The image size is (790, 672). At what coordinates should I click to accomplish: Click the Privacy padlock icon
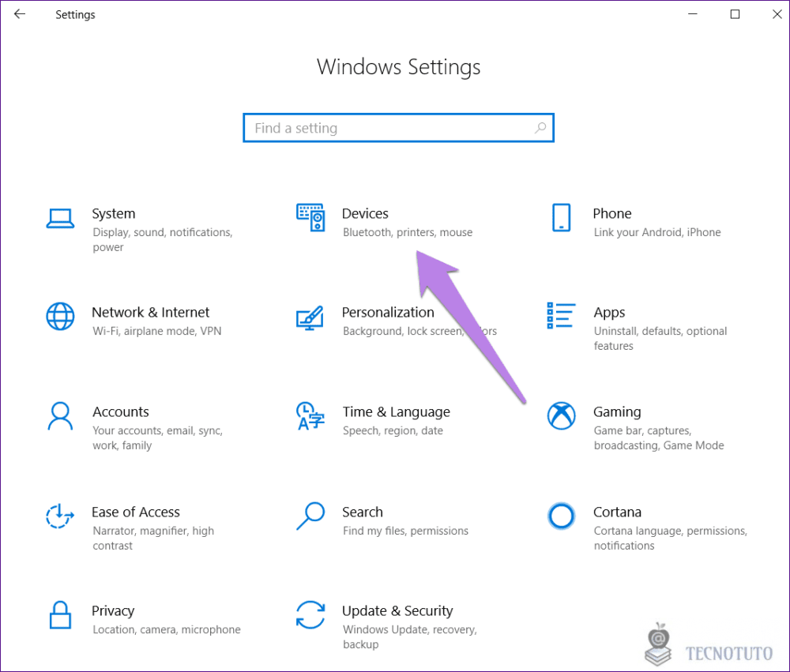tap(61, 614)
